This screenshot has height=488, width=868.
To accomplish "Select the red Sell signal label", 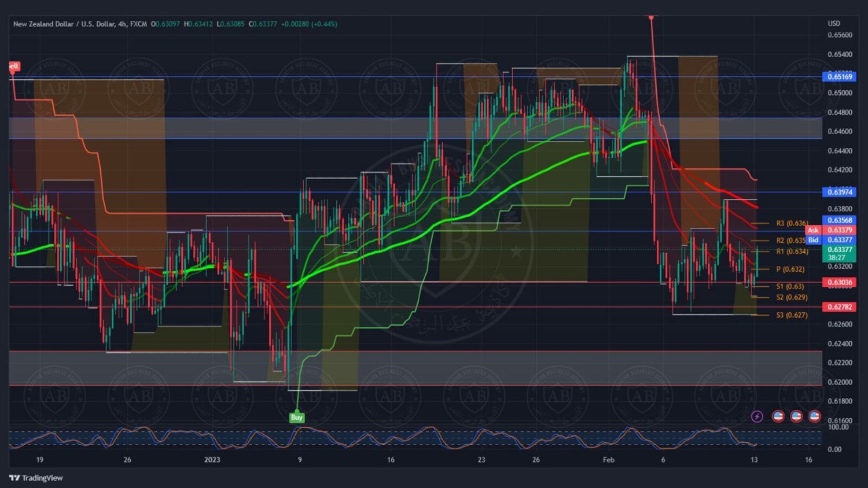I will pos(14,66).
